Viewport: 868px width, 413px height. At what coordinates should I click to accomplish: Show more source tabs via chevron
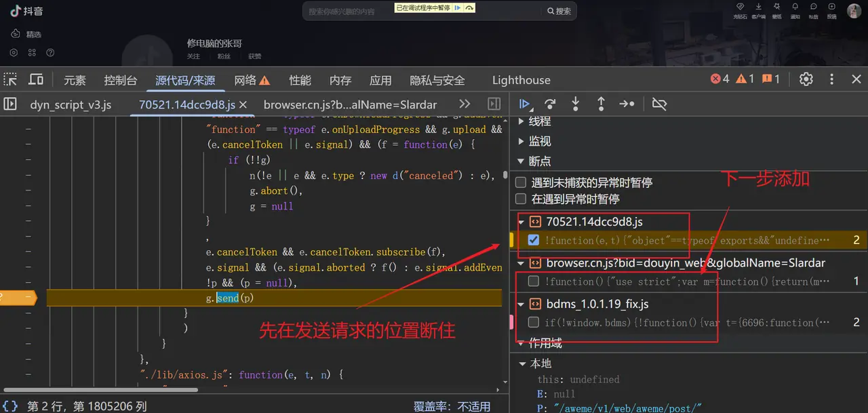pyautogui.click(x=465, y=104)
